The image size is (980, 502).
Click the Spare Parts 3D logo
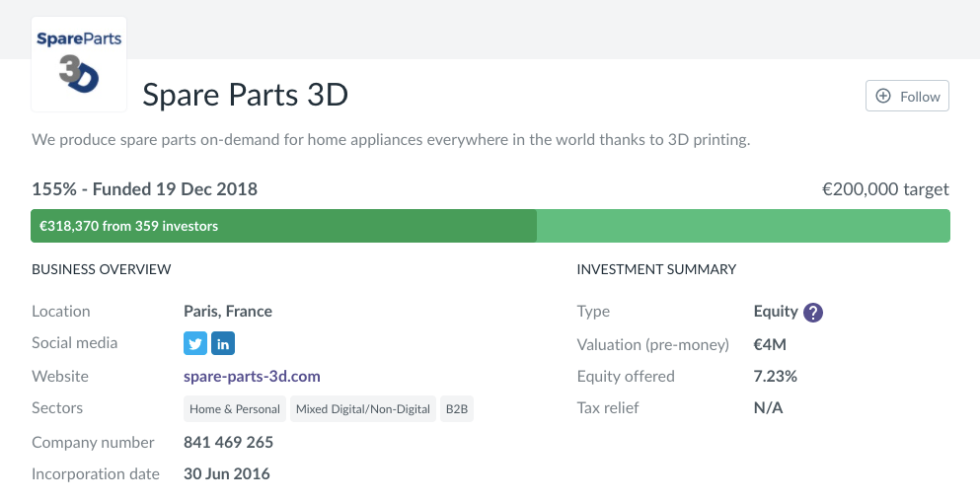click(79, 64)
